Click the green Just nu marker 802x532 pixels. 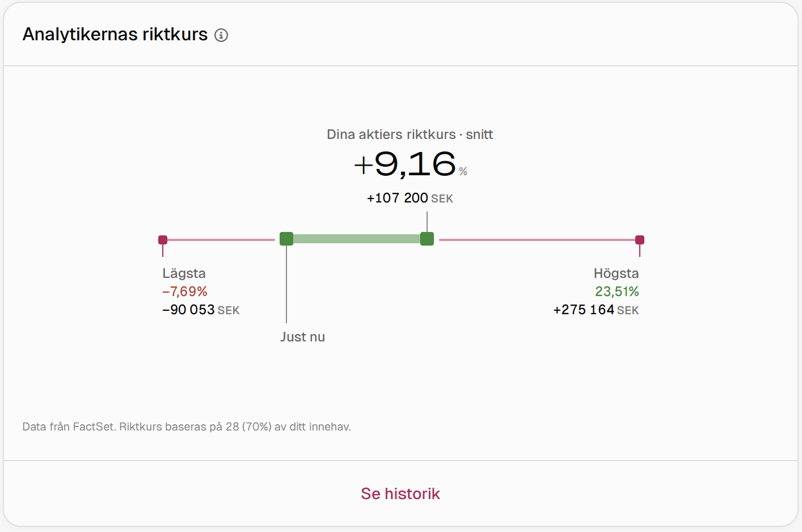(x=286, y=239)
